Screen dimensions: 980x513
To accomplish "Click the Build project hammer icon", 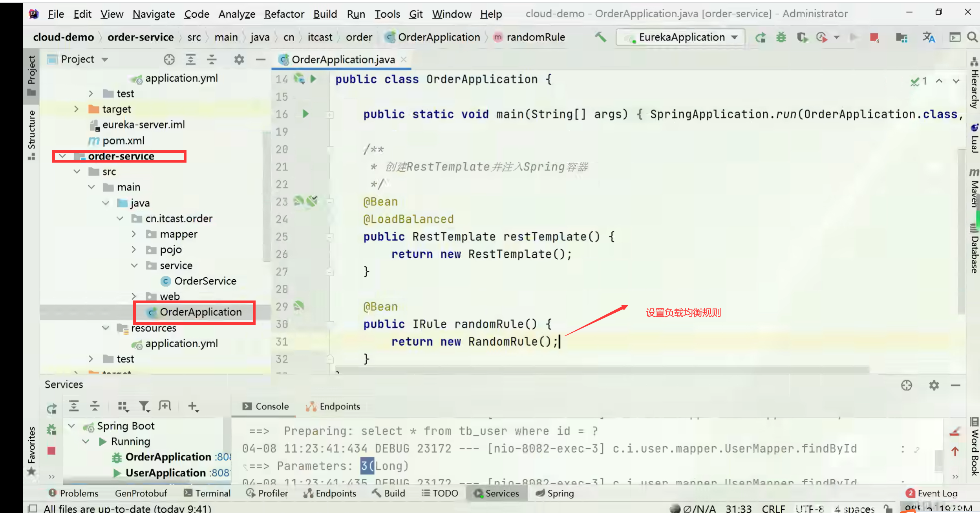I will 600,37.
